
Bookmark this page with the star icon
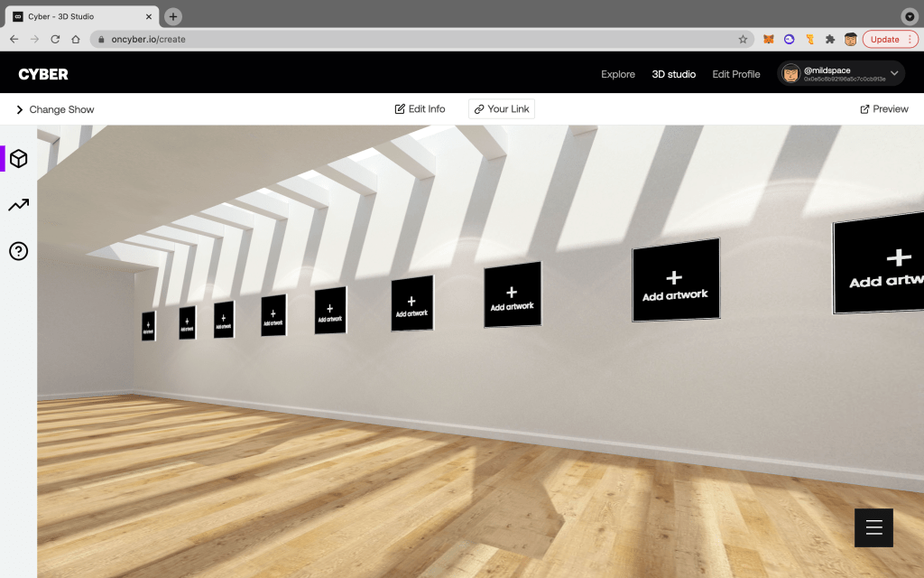[743, 40]
